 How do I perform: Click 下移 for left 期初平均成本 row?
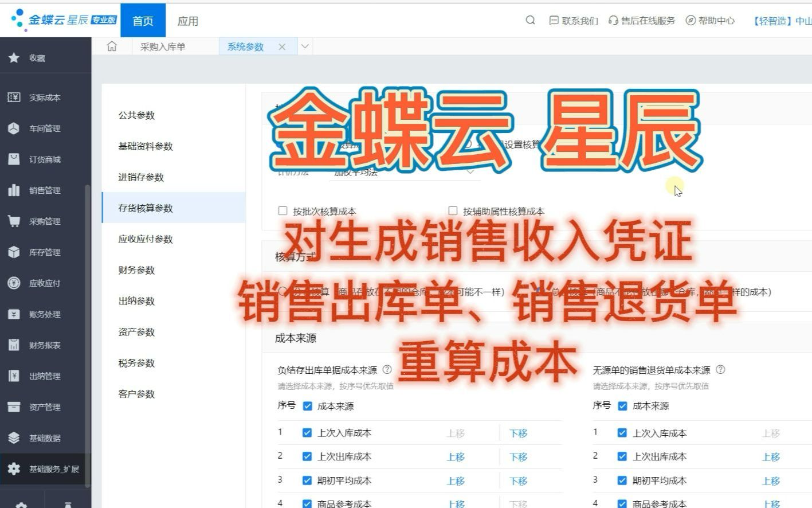pyautogui.click(x=518, y=481)
